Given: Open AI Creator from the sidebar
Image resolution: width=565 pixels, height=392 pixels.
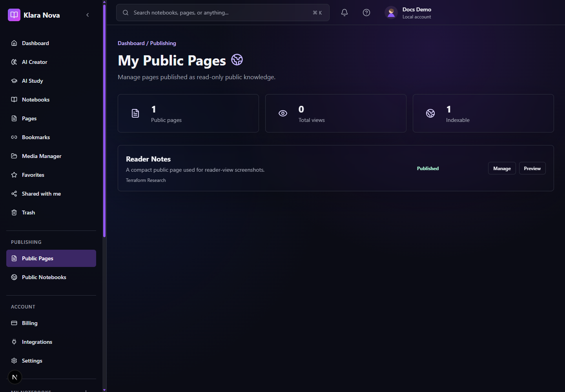Looking at the screenshot, I should click(51, 62).
